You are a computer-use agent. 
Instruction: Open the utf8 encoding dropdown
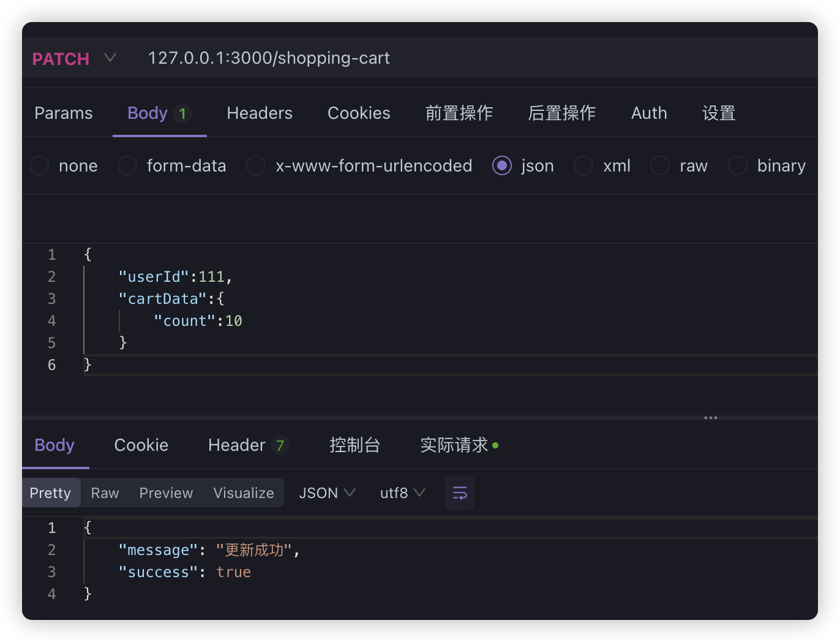click(x=402, y=493)
